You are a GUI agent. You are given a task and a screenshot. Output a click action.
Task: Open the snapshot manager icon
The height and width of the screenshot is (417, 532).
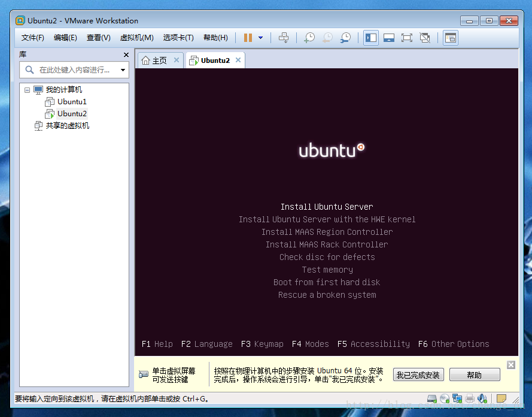pos(345,38)
